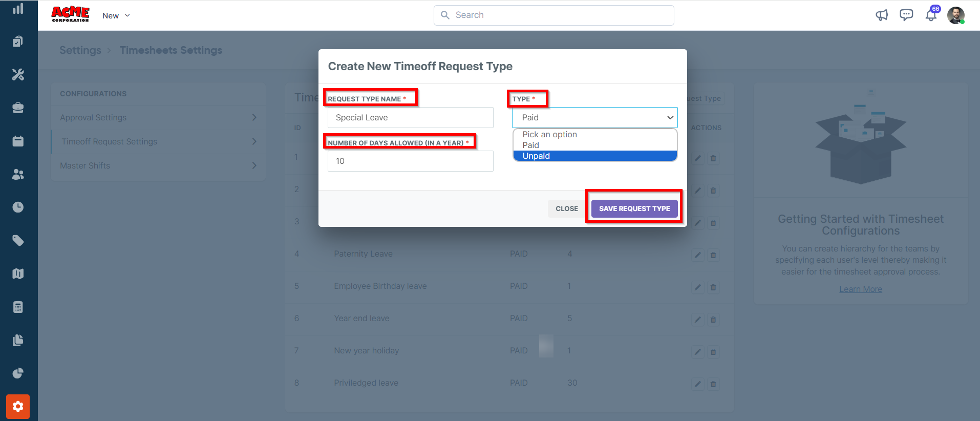Image resolution: width=980 pixels, height=421 pixels.
Task: Click the Request Type Name field
Action: [410, 118]
